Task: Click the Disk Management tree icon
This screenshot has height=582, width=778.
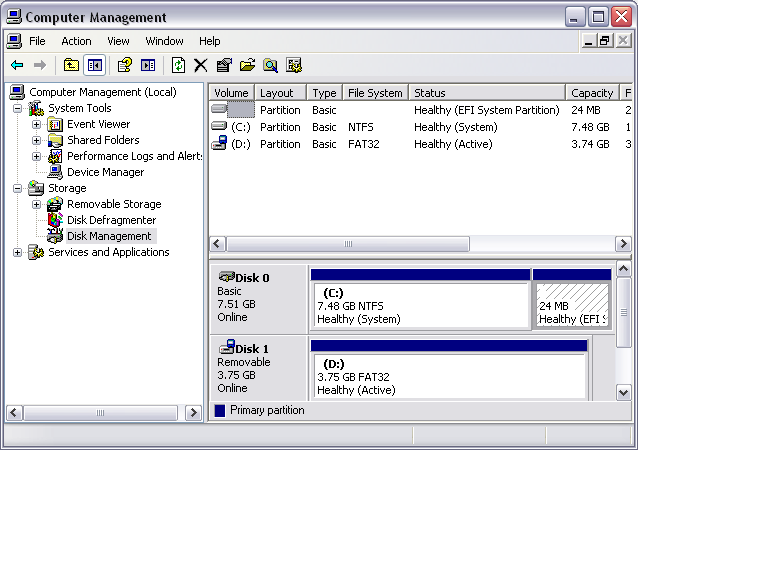Action: click(x=55, y=236)
